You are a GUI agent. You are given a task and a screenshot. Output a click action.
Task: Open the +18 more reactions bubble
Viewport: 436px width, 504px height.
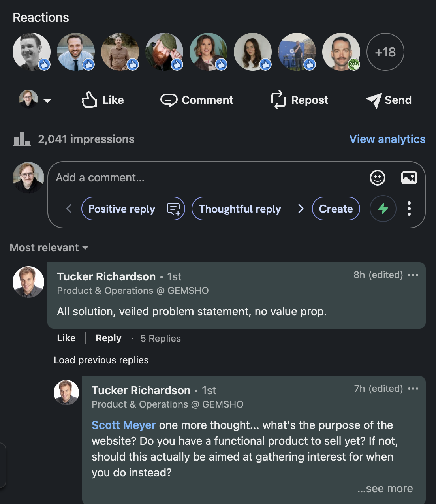coord(385,52)
